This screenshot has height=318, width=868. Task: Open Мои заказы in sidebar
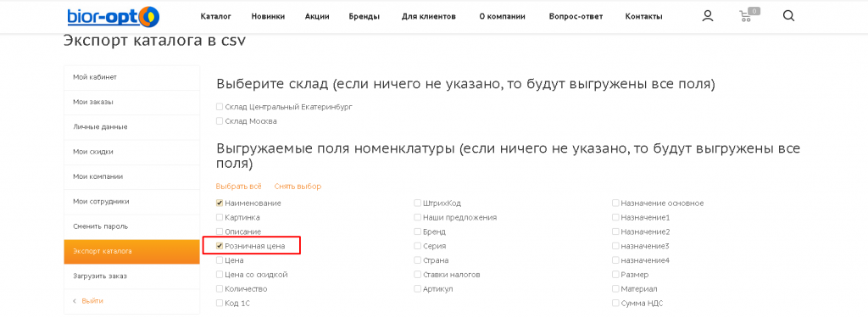click(131, 103)
